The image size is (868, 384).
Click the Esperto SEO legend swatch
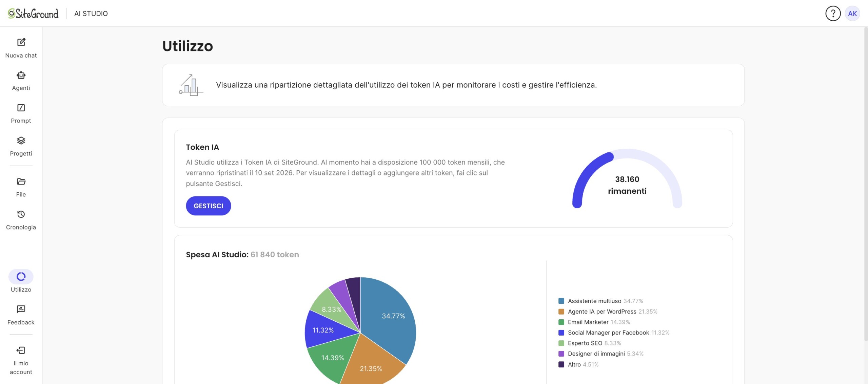coord(561,343)
